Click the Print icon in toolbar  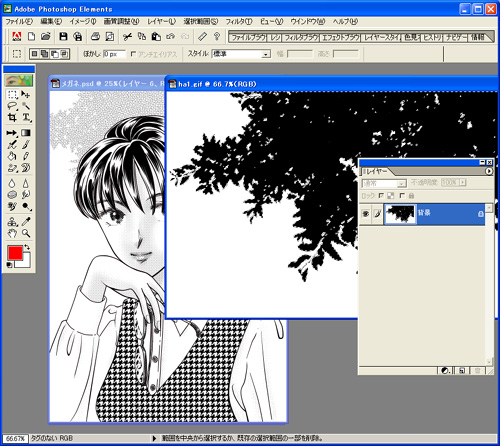pos(95,36)
